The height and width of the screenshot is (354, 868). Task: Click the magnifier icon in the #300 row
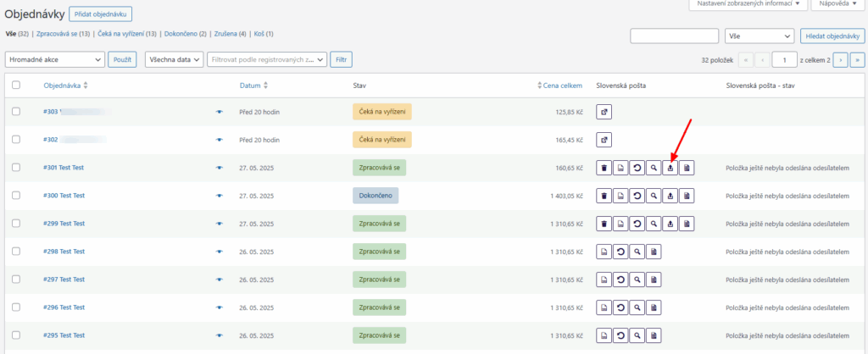tap(654, 196)
